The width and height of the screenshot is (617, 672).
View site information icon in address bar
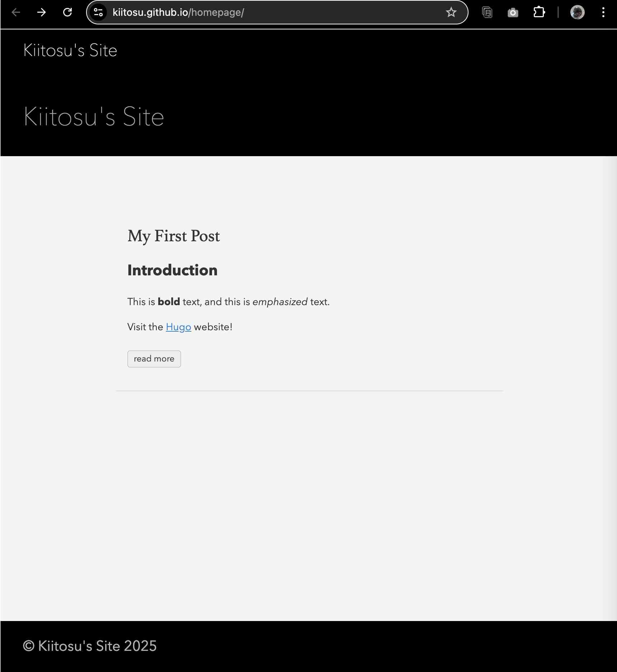click(x=98, y=13)
